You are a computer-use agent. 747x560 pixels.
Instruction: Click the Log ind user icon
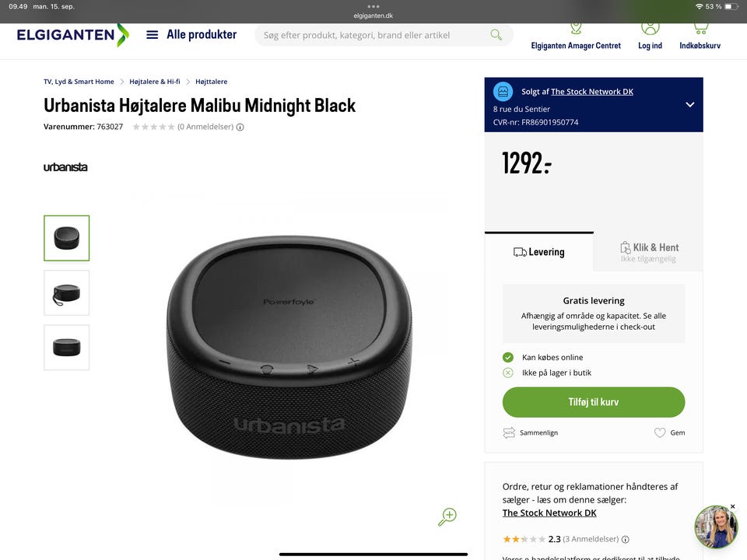650,29
